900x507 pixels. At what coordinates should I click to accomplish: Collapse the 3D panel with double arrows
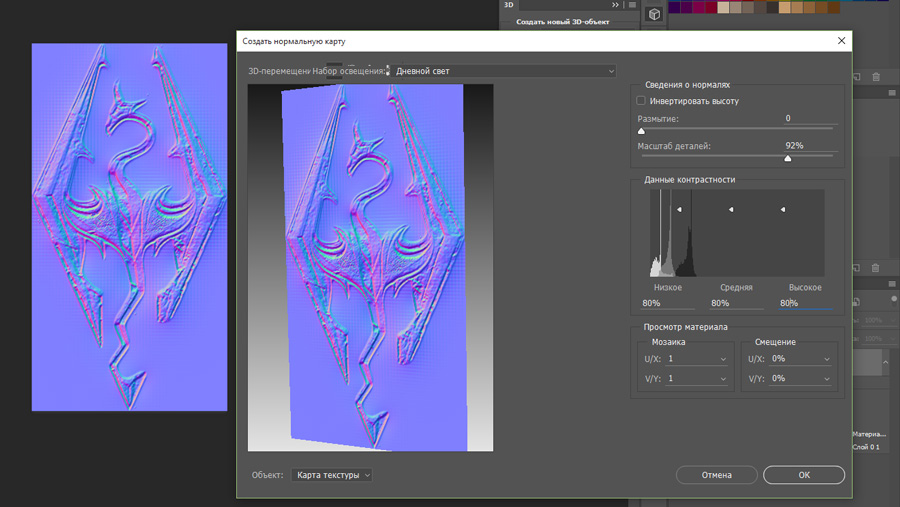615,5
